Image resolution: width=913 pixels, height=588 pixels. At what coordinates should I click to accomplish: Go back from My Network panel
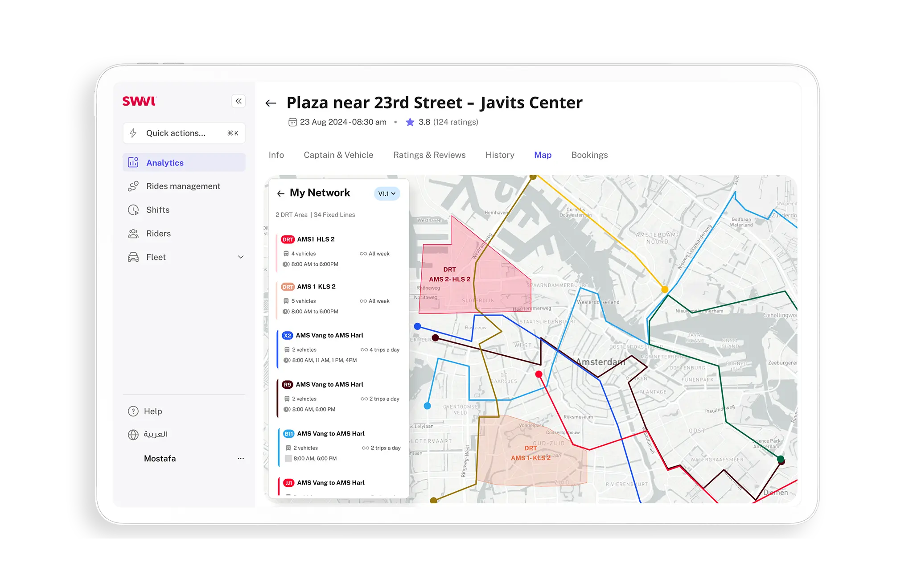pos(280,193)
